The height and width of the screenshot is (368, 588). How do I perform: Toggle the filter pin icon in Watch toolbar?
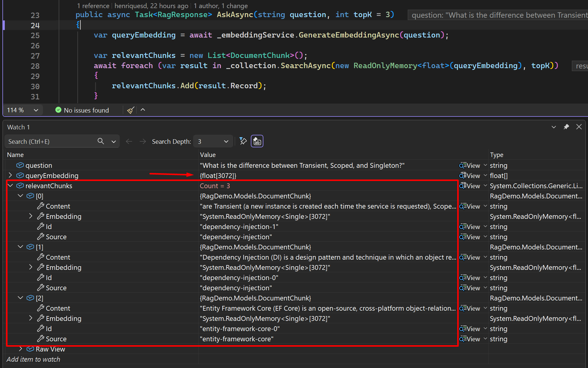pyautogui.click(x=243, y=141)
